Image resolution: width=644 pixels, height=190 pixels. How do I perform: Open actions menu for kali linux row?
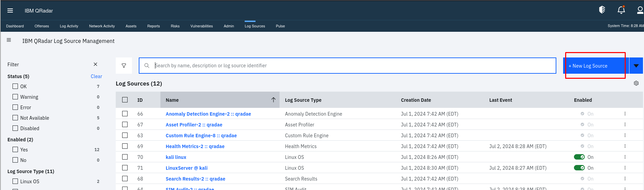[625, 157]
